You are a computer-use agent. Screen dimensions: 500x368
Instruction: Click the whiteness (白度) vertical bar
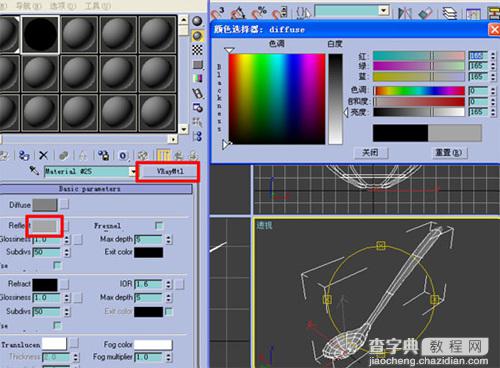click(x=335, y=99)
